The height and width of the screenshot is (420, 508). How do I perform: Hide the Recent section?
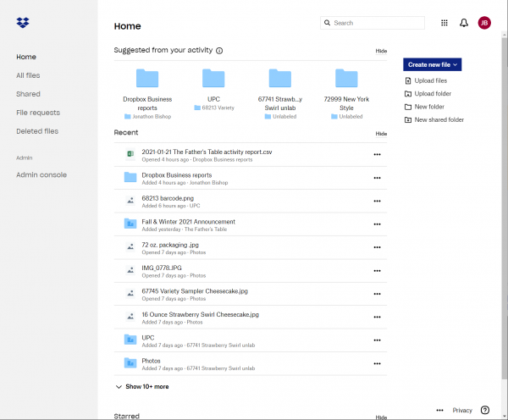point(381,134)
